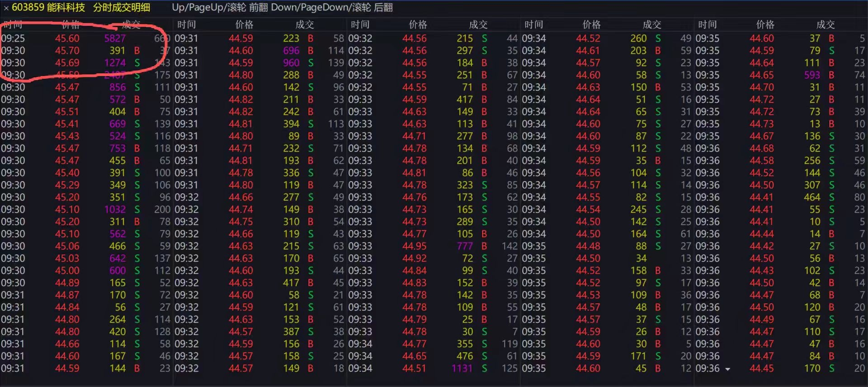Select volume 642
This screenshot has width=868, height=387.
pyautogui.click(x=118, y=258)
